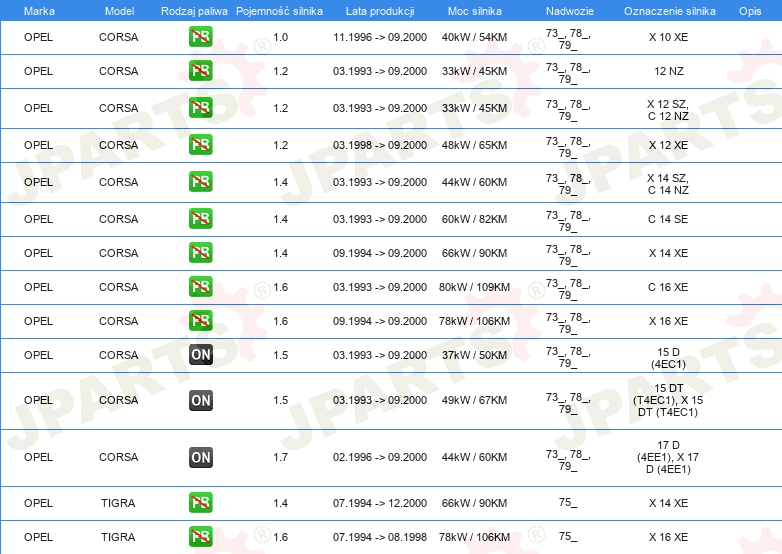Click the 60kW / 82KM power cell
Screen dimensions: 782x554
point(474,219)
